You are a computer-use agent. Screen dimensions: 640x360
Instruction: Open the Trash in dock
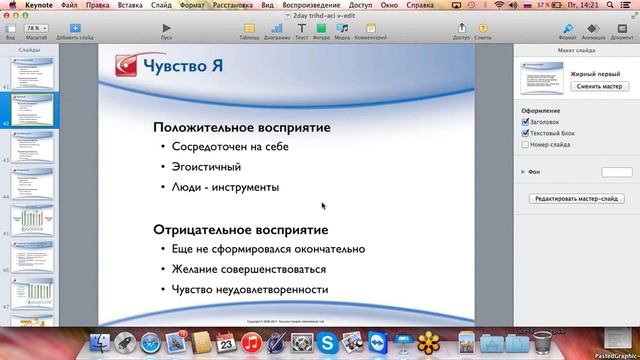(542, 342)
